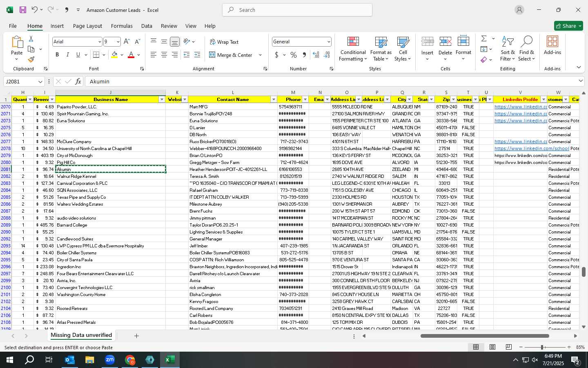
Task: Add a new sheet with plus icon
Action: (136, 336)
